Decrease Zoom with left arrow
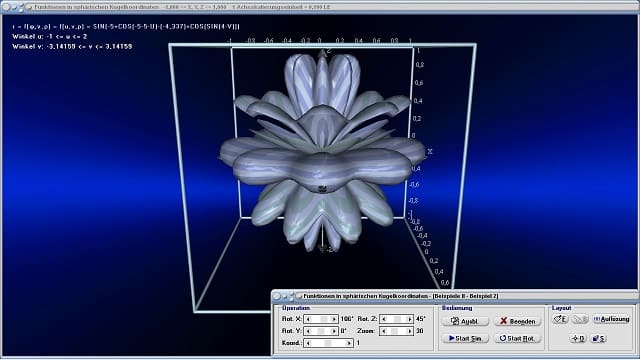This screenshot has width=640, height=360. (384, 331)
